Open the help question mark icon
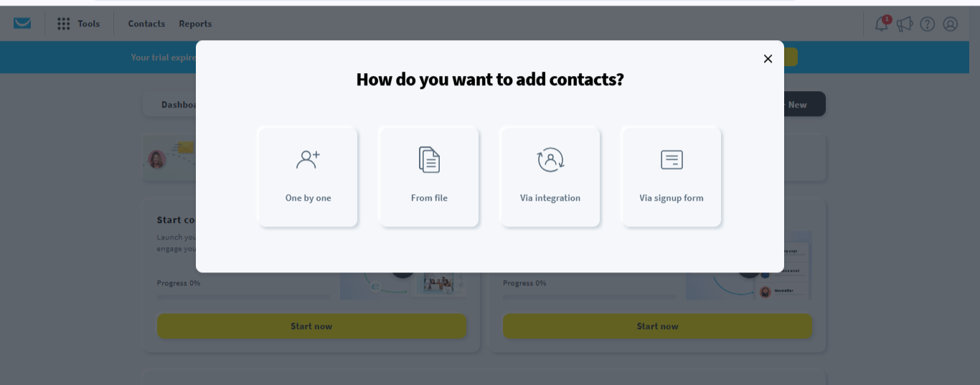 928,24
